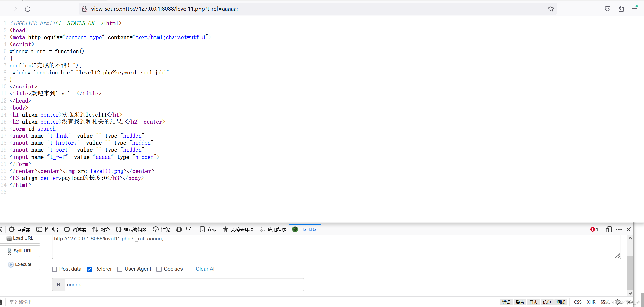Open the 存储 (Storage) panel
The width and height of the screenshot is (644, 307).
pos(209,229)
